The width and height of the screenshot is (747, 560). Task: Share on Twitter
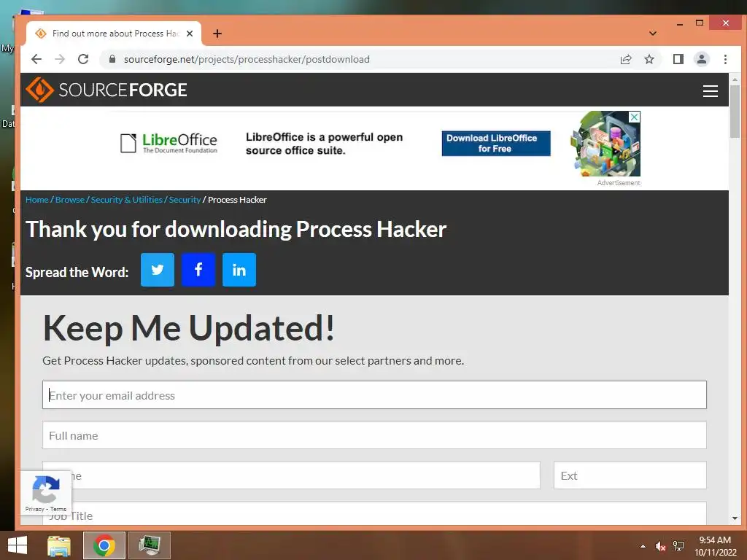[x=158, y=270]
